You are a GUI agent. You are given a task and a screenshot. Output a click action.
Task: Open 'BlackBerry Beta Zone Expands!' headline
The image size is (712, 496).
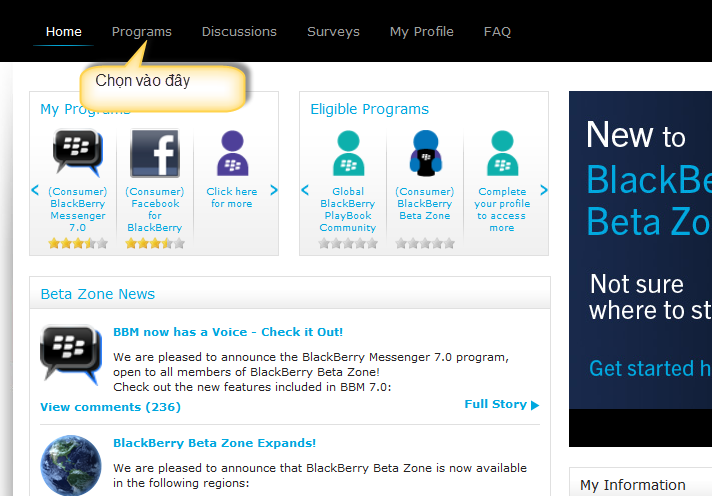[214, 443]
